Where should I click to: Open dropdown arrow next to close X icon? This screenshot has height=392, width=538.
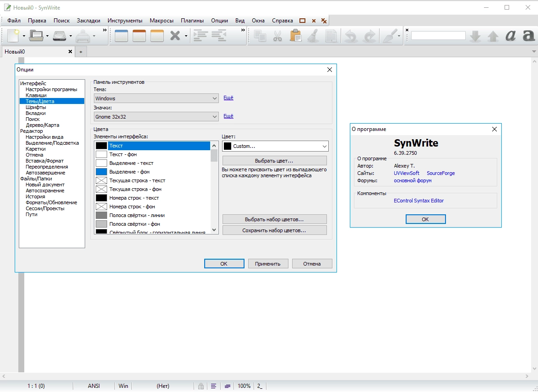186,36
